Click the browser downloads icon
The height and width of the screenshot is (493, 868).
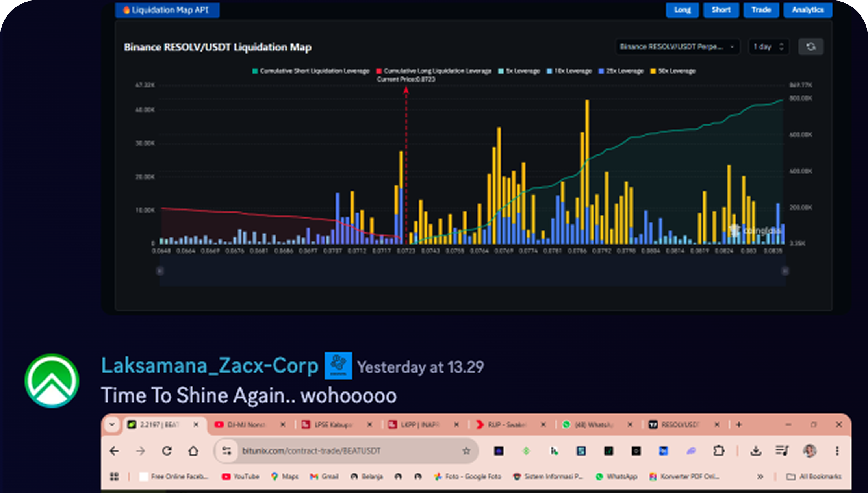(756, 450)
